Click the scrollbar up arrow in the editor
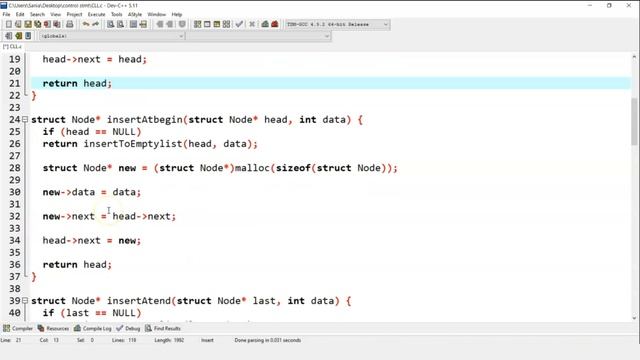Image resolution: width=640 pixels, height=360 pixels. click(634, 57)
